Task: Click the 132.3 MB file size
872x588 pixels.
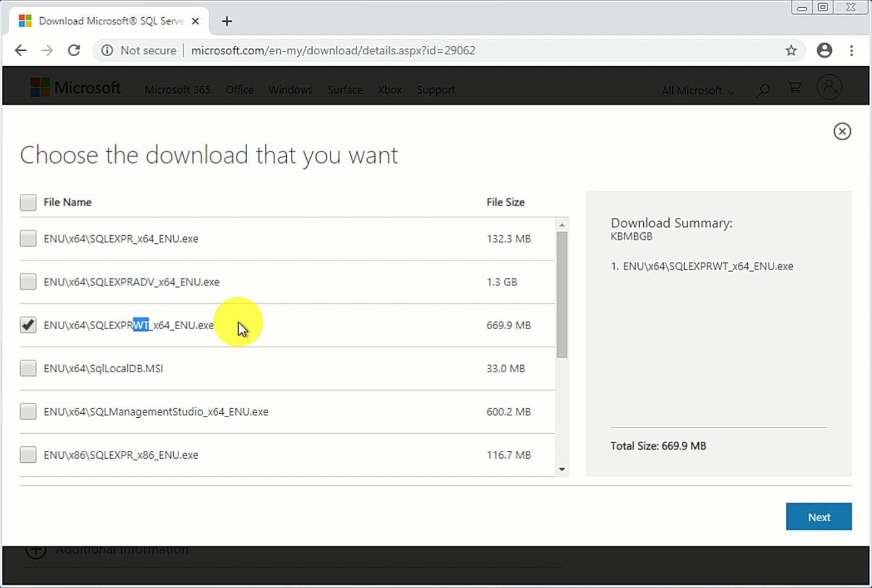Action: [508, 239]
